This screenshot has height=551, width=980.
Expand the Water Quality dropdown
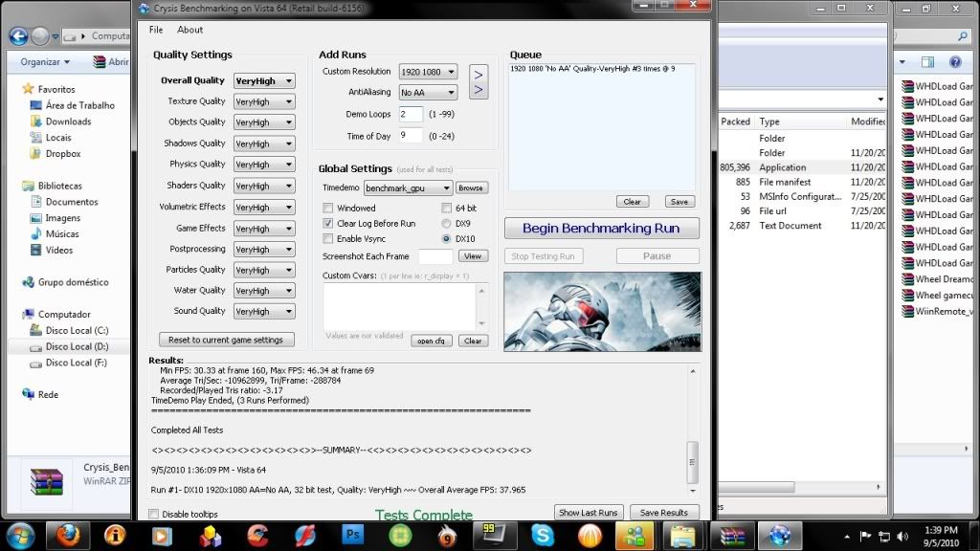(x=264, y=291)
